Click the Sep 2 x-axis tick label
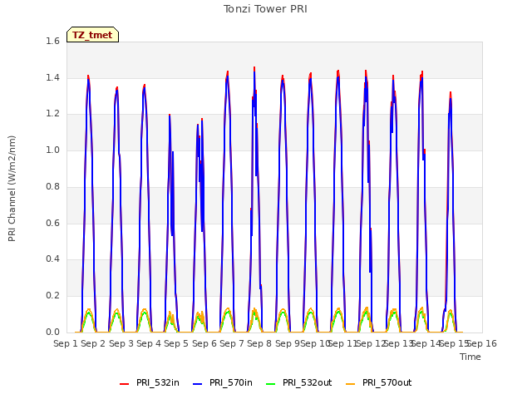The height and width of the screenshot is (399, 532). [93, 343]
